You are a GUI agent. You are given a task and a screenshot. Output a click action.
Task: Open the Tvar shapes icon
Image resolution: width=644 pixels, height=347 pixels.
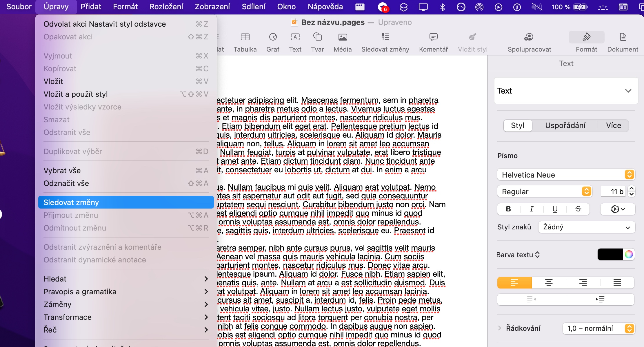pos(317,37)
